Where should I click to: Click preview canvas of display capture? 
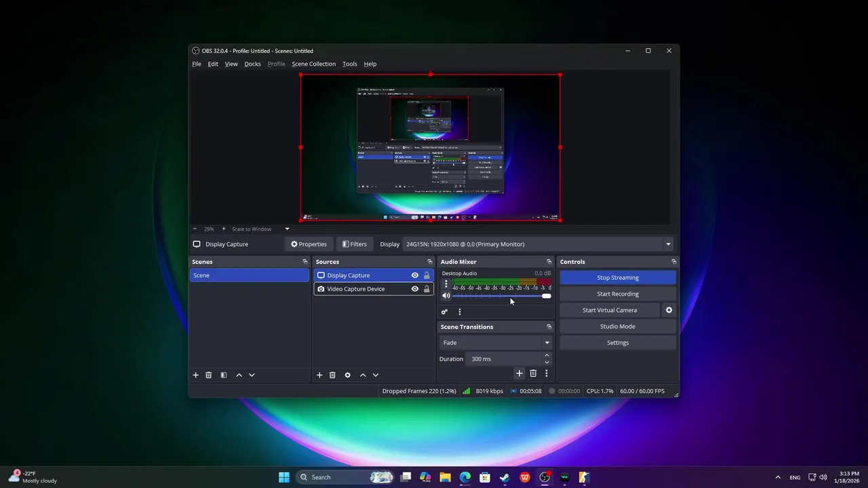[431, 148]
